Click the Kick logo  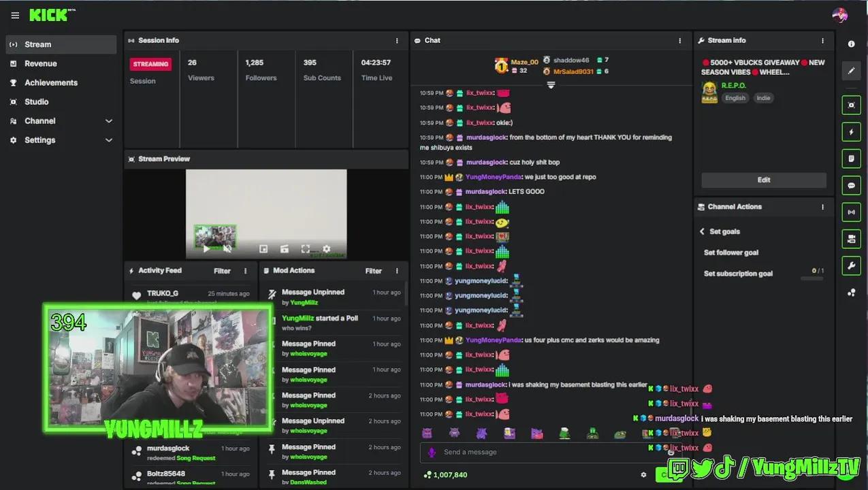click(49, 14)
